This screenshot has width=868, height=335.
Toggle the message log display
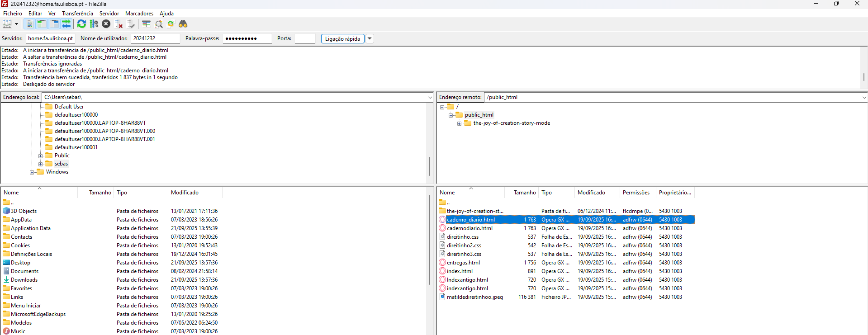pos(30,24)
